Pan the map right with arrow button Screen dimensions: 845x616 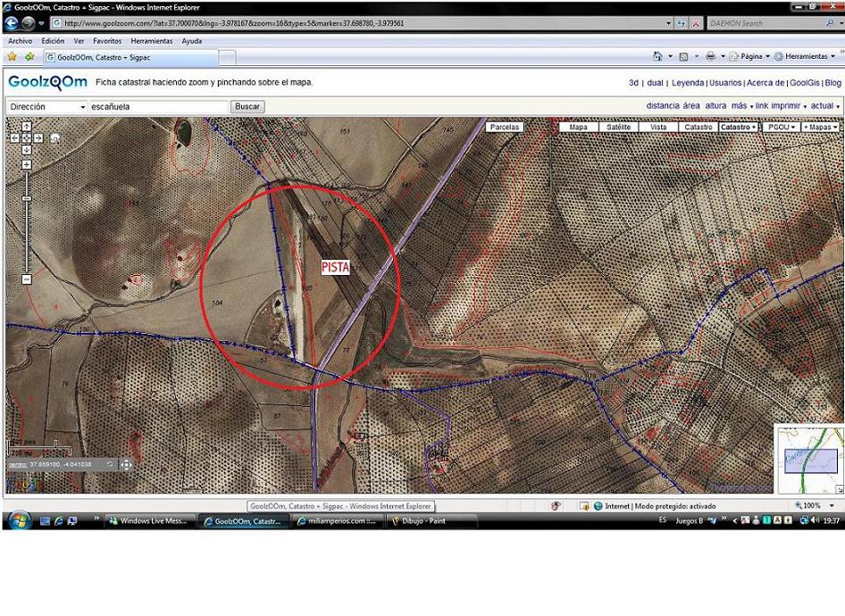coord(38,138)
